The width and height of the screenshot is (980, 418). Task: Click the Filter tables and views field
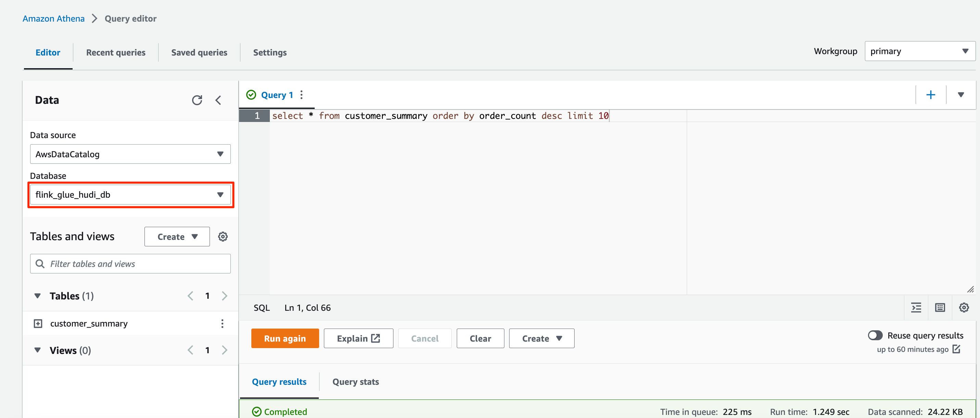pyautogui.click(x=137, y=263)
